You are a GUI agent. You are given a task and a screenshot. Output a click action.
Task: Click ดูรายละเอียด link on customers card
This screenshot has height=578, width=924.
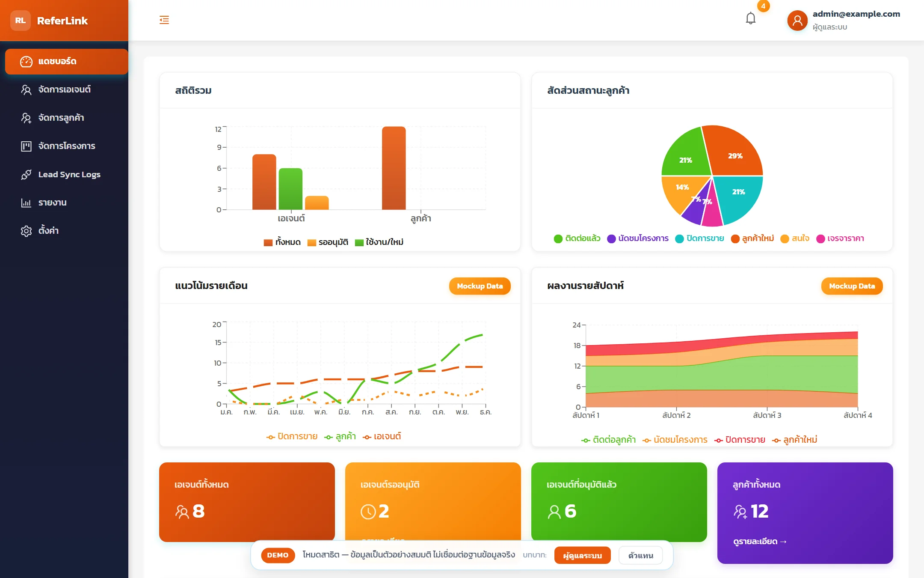(760, 542)
